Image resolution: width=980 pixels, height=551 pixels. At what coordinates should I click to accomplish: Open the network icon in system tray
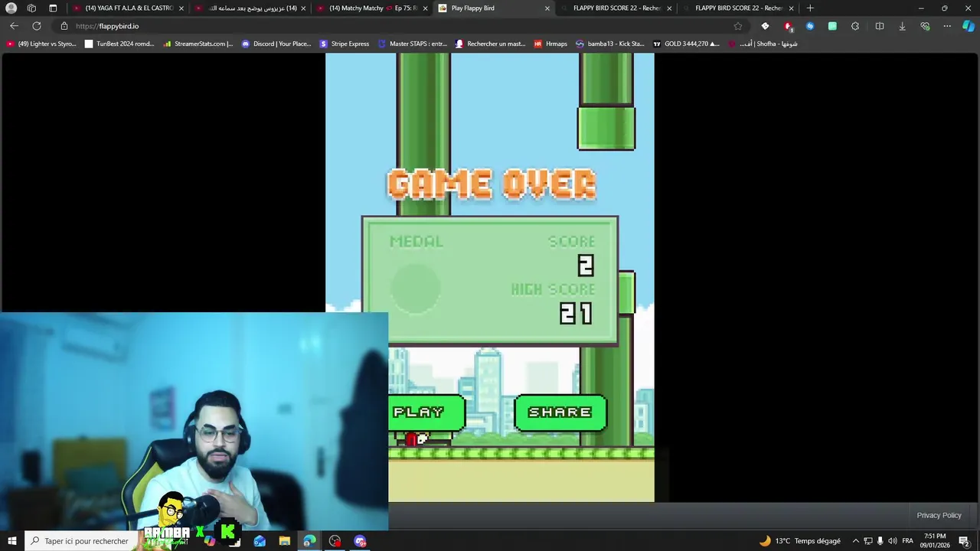pyautogui.click(x=867, y=541)
